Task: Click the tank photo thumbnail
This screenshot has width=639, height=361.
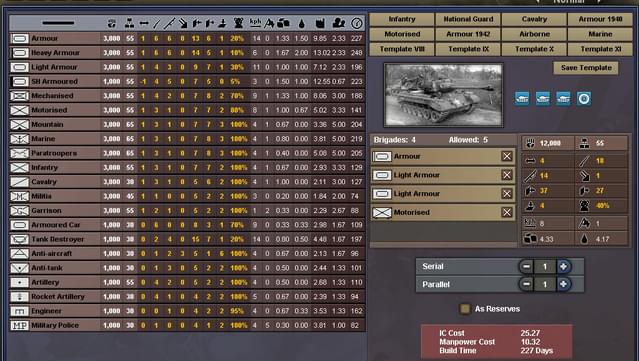Action: click(x=443, y=95)
